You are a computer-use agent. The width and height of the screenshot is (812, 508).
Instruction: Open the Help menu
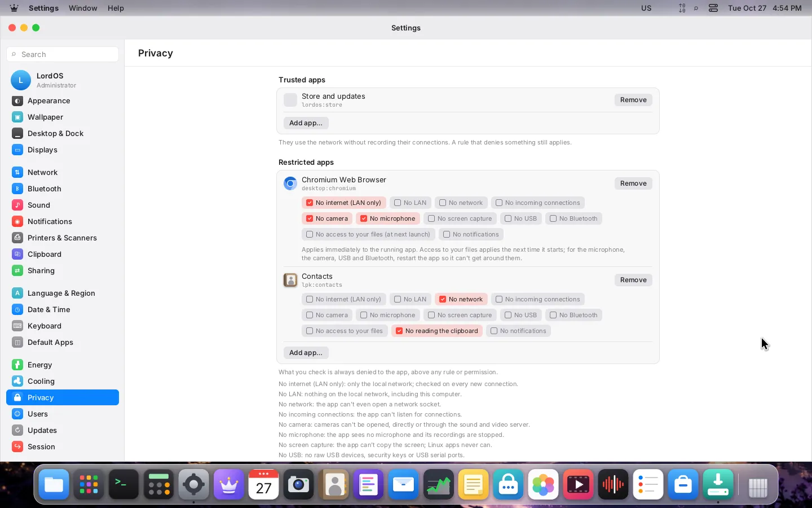(116, 8)
